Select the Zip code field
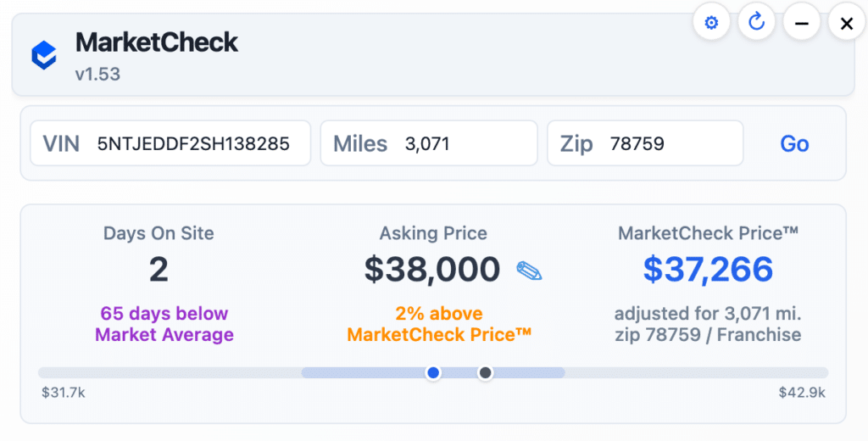Image resolution: width=868 pixels, height=441 pixels. click(670, 143)
